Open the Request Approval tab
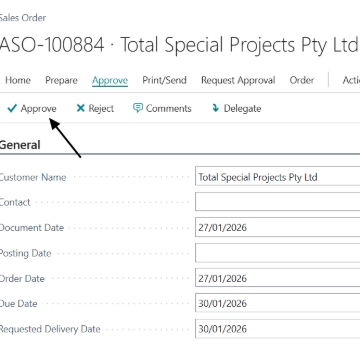Image resolution: width=360 pixels, height=360 pixels. pyautogui.click(x=238, y=80)
